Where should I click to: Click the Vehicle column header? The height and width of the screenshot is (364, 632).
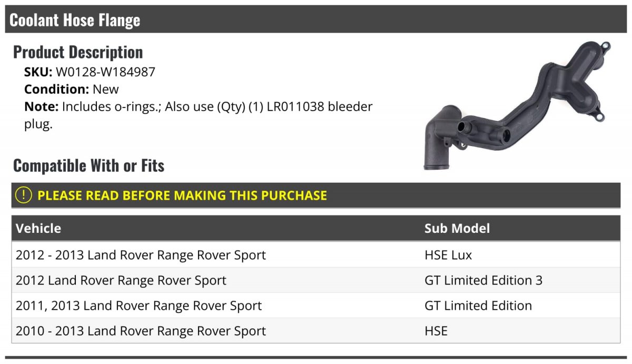point(38,228)
